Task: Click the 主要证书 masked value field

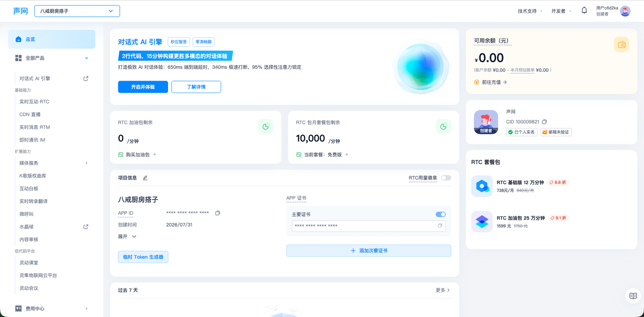Action: (x=368, y=226)
